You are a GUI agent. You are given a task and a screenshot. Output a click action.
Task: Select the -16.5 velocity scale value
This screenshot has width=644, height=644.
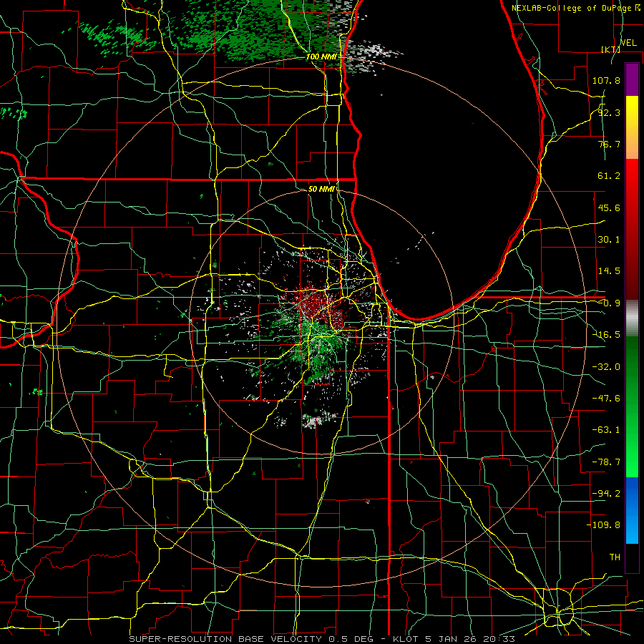606,335
